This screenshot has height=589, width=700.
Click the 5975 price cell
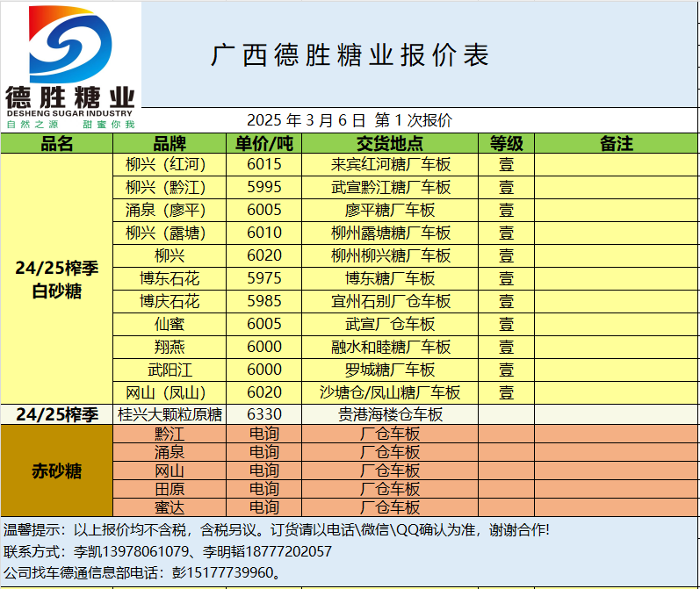click(x=264, y=278)
